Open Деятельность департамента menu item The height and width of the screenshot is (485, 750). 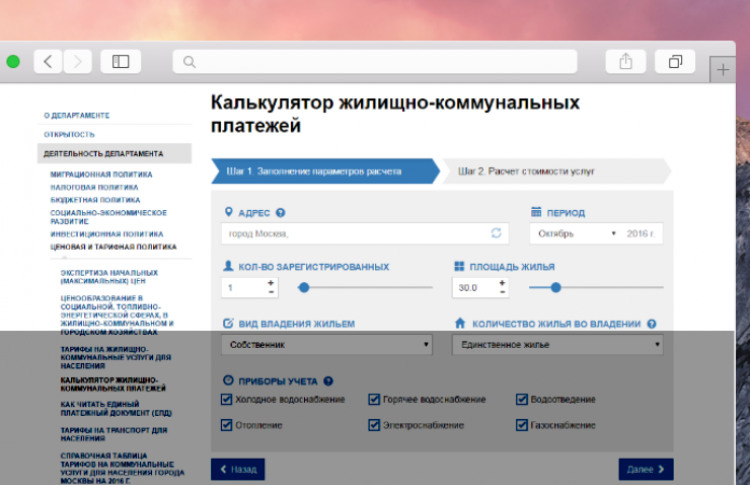pos(114,154)
